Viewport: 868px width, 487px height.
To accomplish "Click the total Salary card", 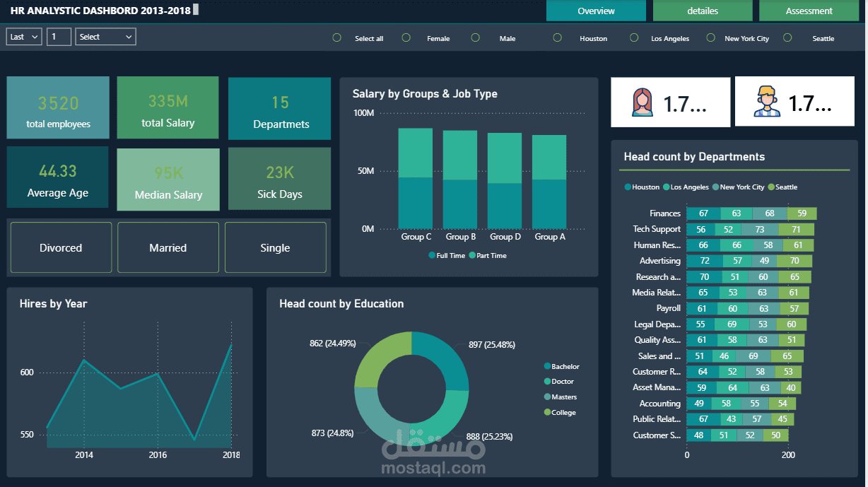I will tap(168, 107).
